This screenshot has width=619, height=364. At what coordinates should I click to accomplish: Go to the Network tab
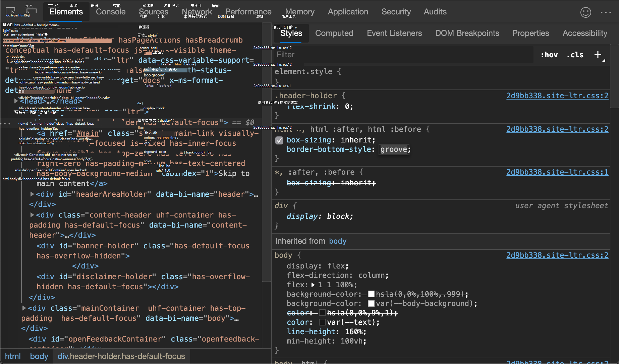[x=197, y=12]
